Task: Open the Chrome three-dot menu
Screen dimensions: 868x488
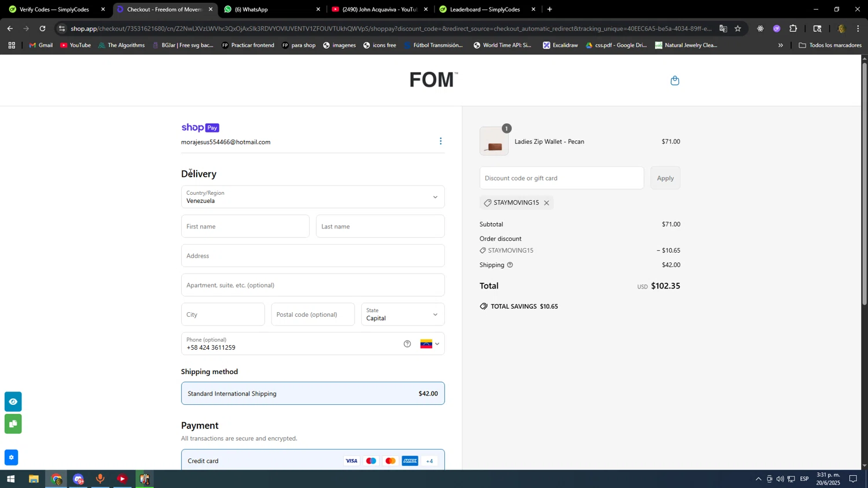Action: [858, 28]
